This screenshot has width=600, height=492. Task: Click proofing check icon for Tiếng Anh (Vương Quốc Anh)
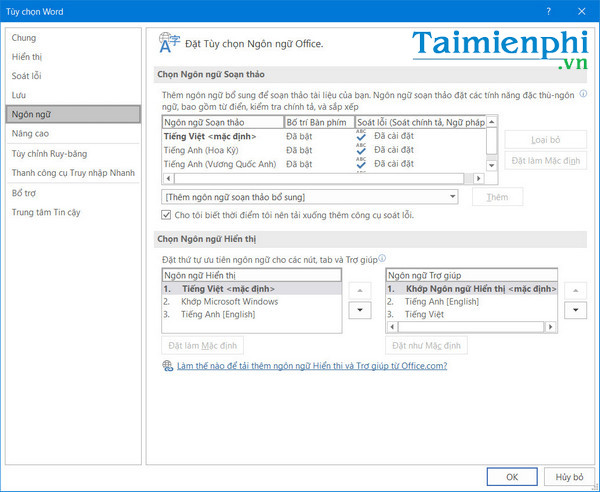[361, 163]
